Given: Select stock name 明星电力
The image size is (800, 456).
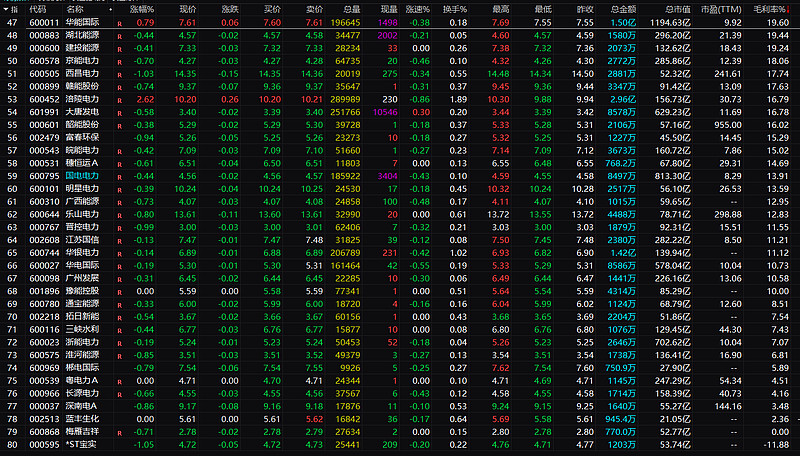Looking at the screenshot, I should pyautogui.click(x=82, y=189).
